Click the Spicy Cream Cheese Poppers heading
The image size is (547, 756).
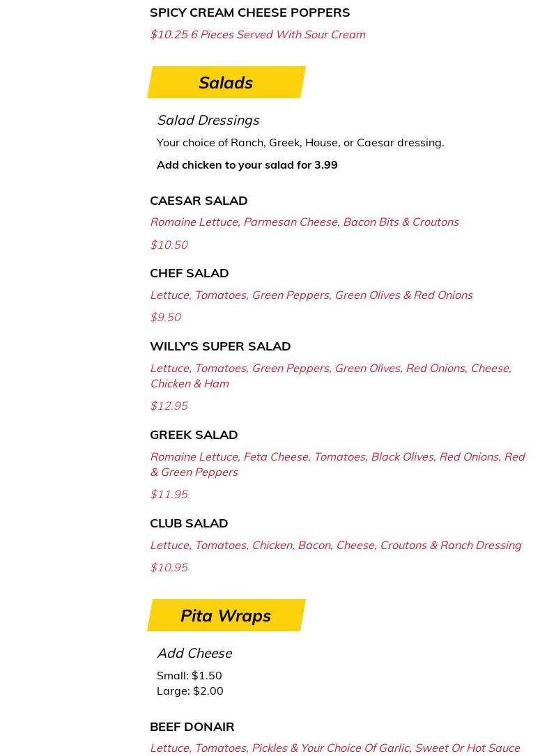tap(249, 12)
